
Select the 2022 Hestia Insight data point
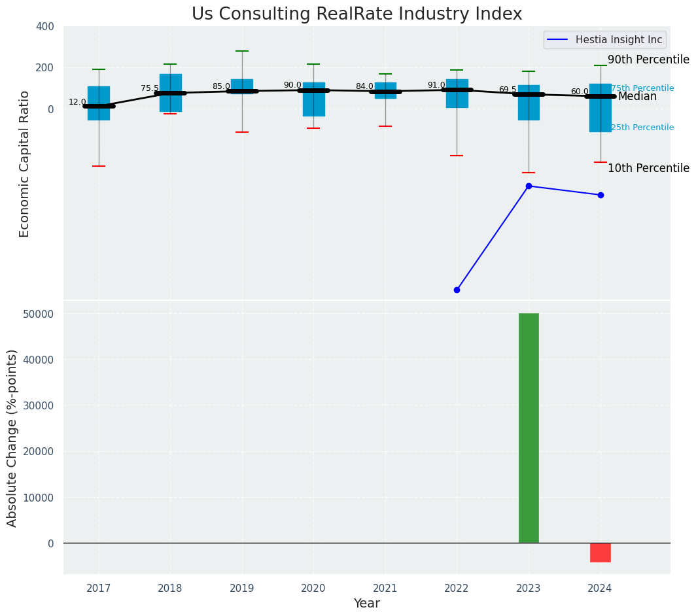457,290
